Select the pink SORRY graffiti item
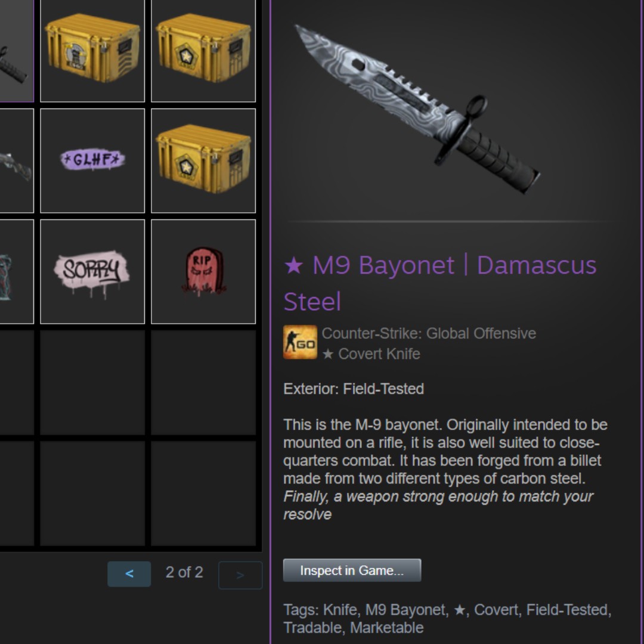The height and width of the screenshot is (644, 644). [x=92, y=271]
